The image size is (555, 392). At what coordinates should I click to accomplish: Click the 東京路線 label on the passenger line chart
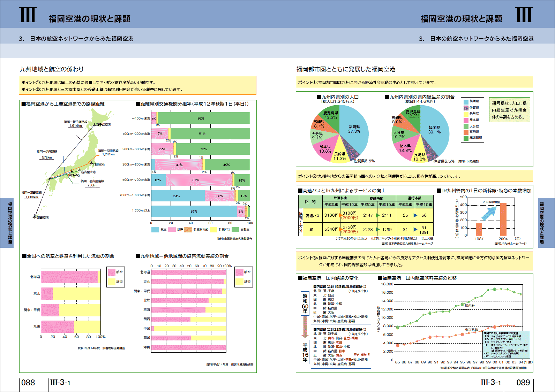tap(471, 330)
